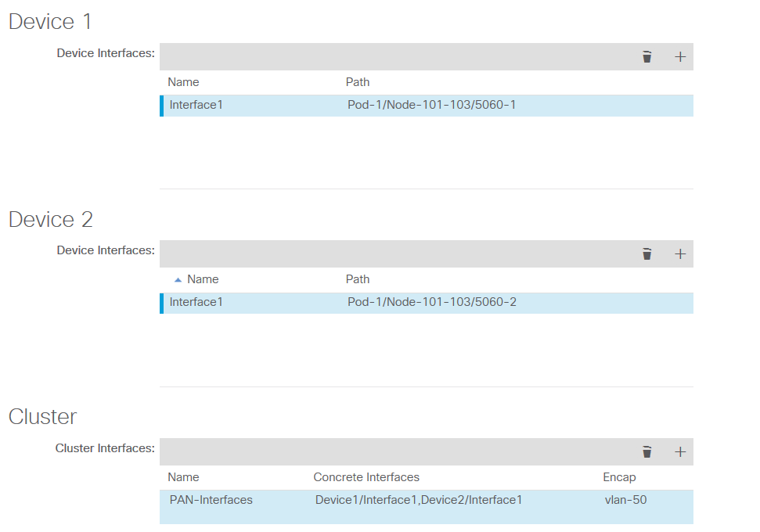Add new Device 2 interface using plus
Image resolution: width=760 pixels, height=532 pixels.
point(680,254)
